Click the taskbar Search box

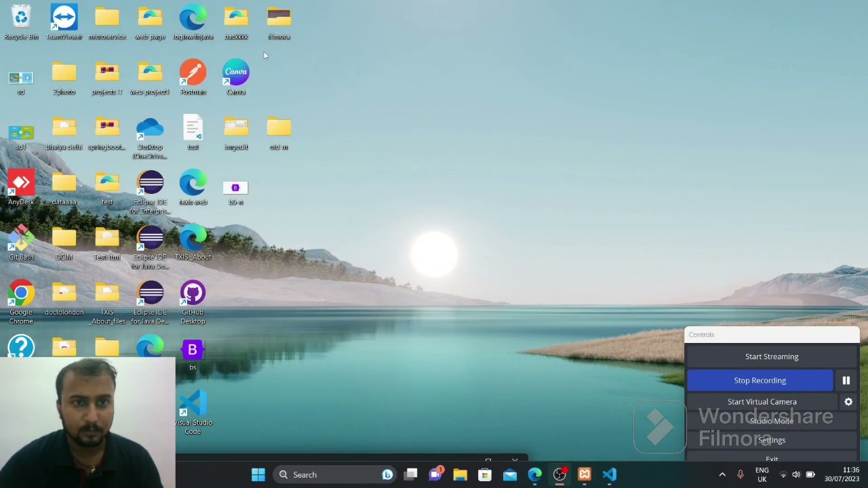coord(334,474)
